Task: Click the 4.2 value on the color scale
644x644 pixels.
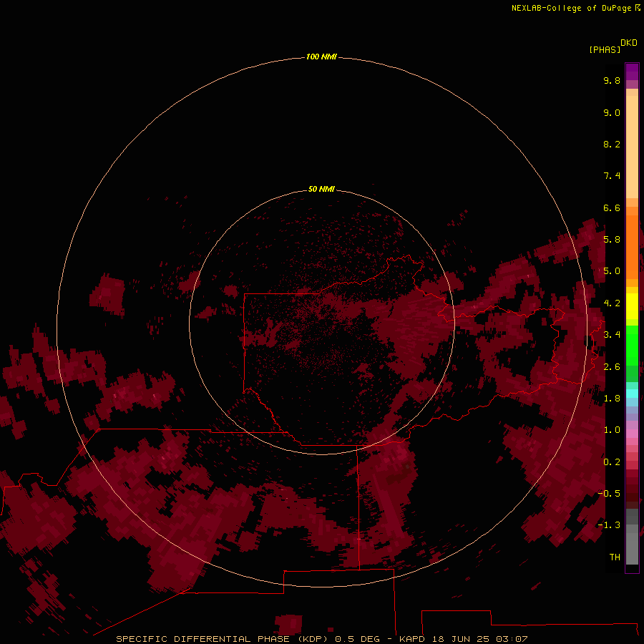Action: [612, 303]
